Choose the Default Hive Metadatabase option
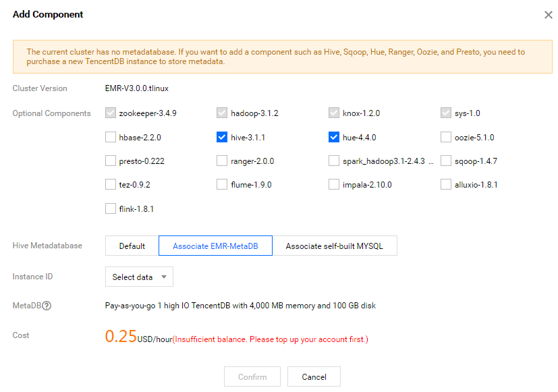 click(132, 246)
